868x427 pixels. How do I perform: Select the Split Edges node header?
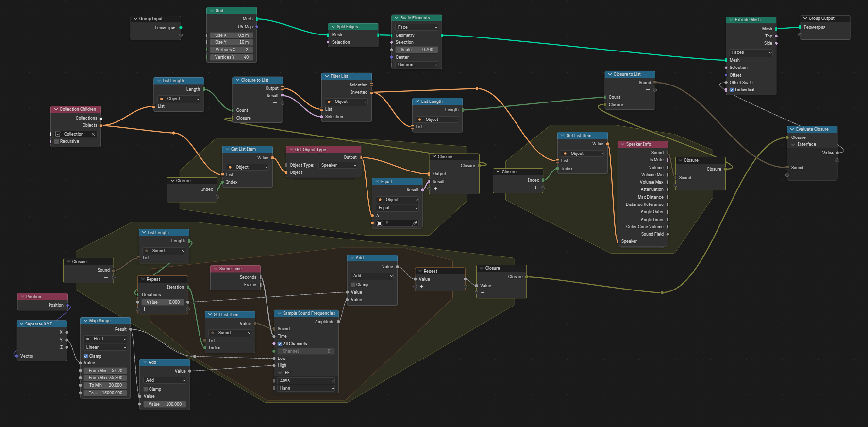point(353,27)
